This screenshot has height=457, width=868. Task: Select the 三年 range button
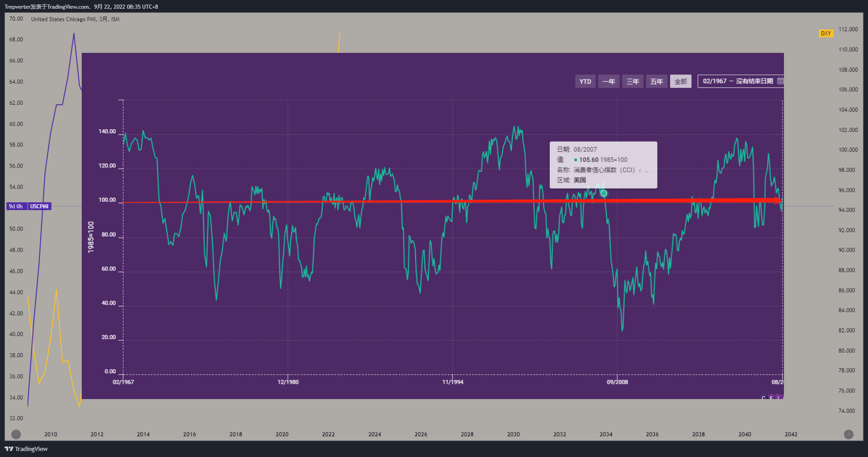coord(632,81)
